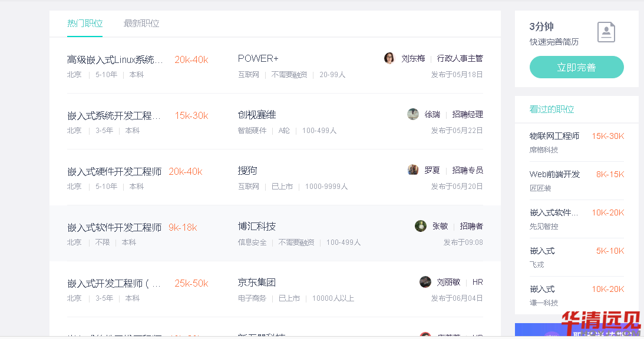Click recruiter 刘东梅's avatar
644x339 pixels.
coord(389,58)
